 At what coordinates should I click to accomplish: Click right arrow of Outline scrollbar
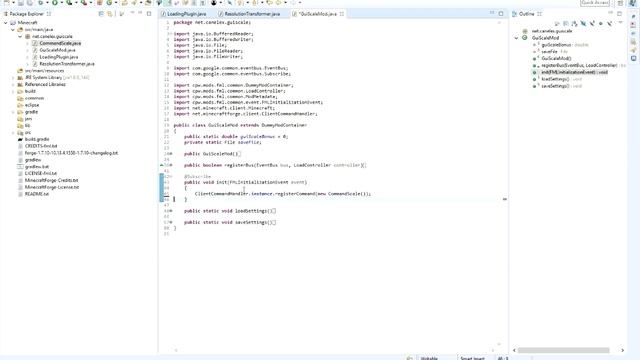(x=622, y=350)
